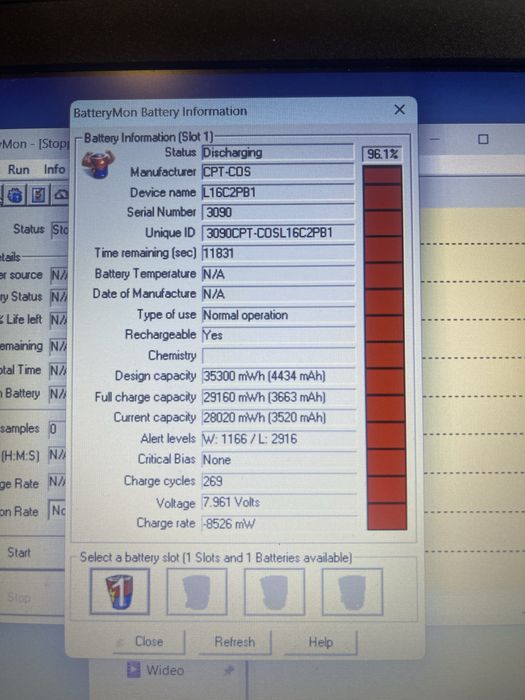Click Type of use value Normal operation
Screen dimensions: 525x700
[278, 315]
